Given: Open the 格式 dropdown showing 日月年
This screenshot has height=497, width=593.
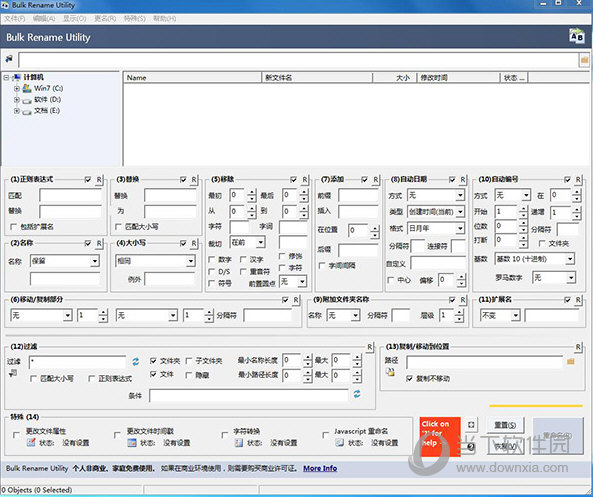Looking at the screenshot, I should [x=436, y=228].
